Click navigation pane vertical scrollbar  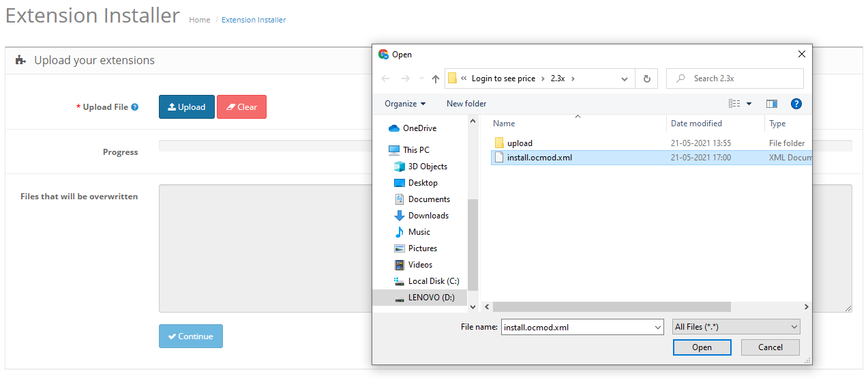point(473,245)
